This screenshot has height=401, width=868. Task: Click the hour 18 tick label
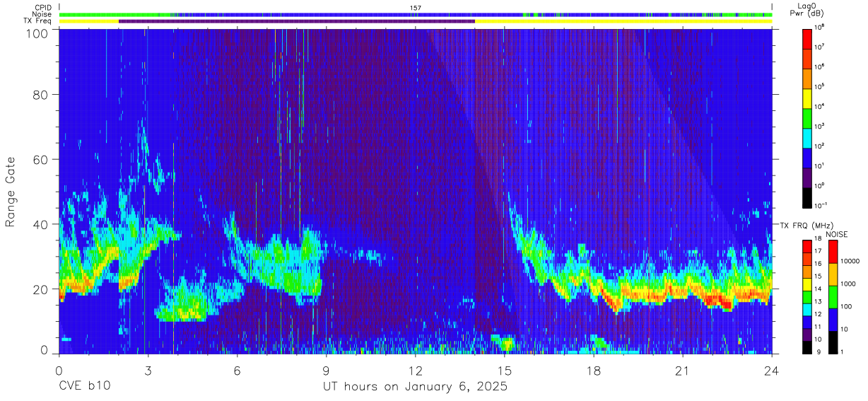(593, 371)
